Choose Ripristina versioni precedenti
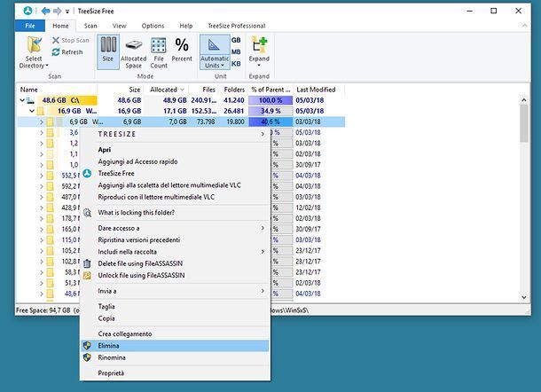 click(175, 239)
